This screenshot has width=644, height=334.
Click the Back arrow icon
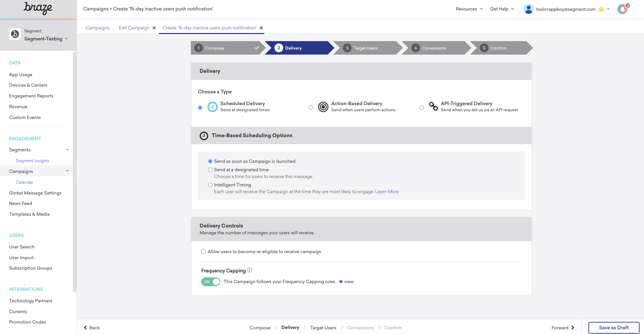point(85,328)
